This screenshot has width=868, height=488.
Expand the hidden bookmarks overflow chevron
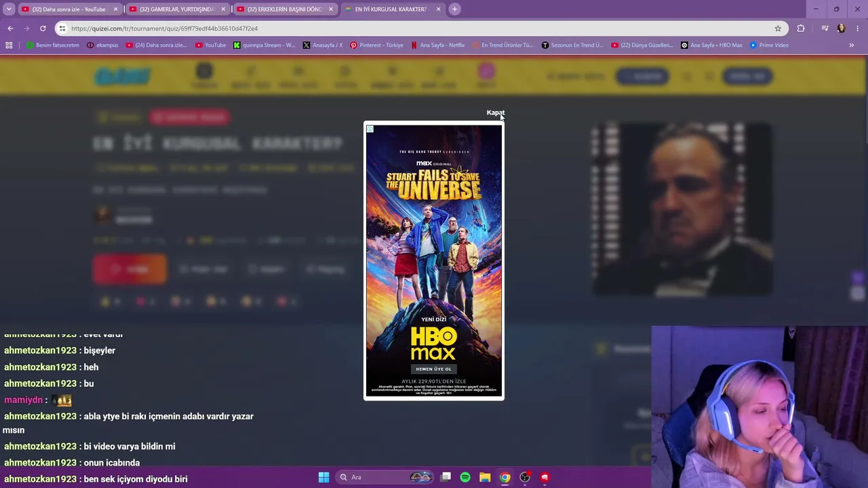pos(851,45)
